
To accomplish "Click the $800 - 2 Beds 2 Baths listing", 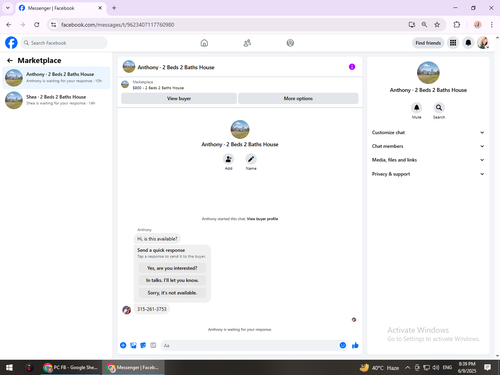I will [x=158, y=88].
